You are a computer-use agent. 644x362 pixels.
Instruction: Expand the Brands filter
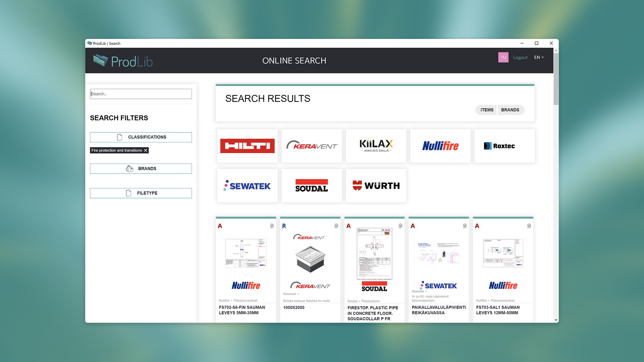click(x=141, y=169)
